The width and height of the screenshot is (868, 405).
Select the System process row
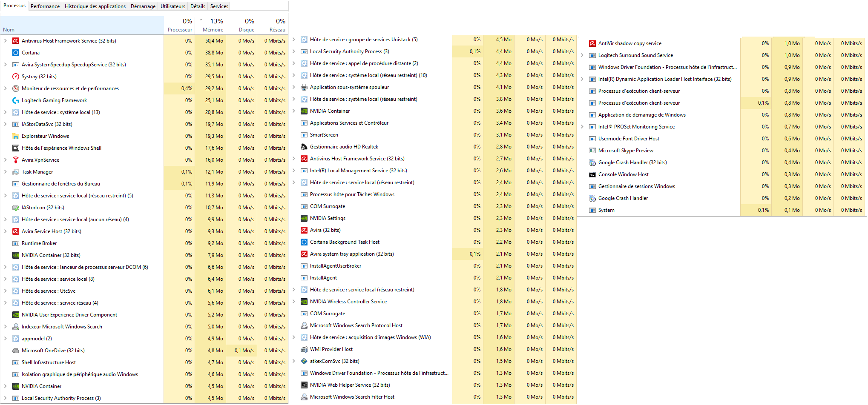point(721,210)
